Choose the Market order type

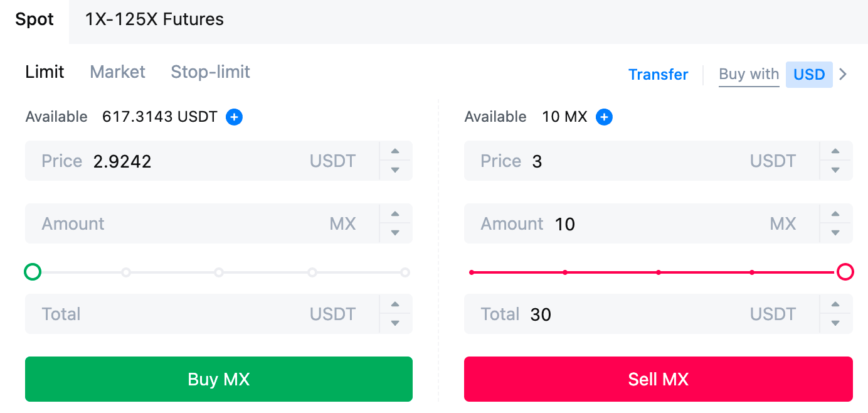tap(117, 72)
